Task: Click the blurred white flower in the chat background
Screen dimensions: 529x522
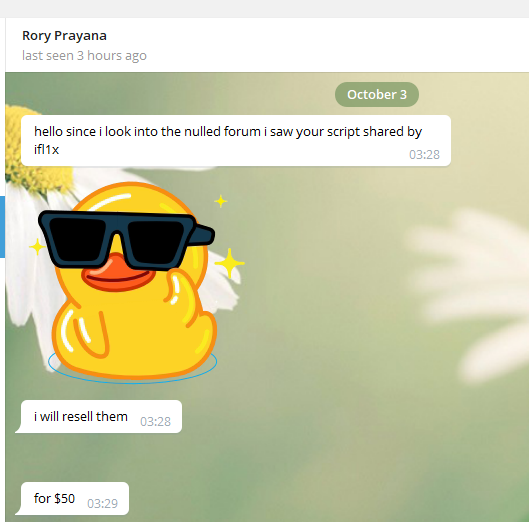Action: [470, 294]
